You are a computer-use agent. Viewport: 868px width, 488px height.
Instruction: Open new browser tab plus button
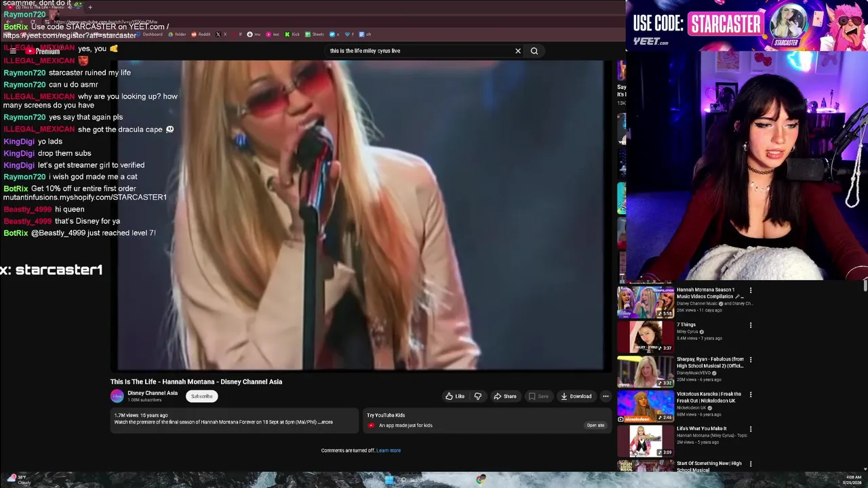pyautogui.click(x=90, y=7)
